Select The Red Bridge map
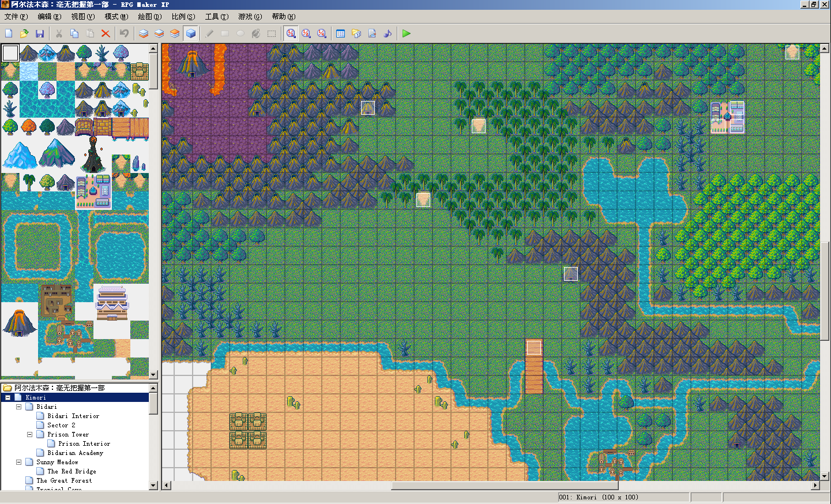This screenshot has width=831, height=504. pos(72,471)
